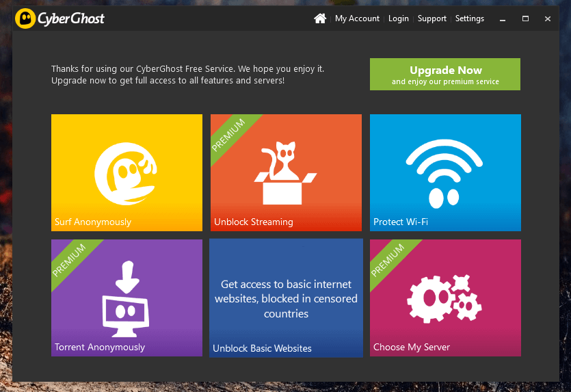Click the Upgrade Now button

[445, 75]
